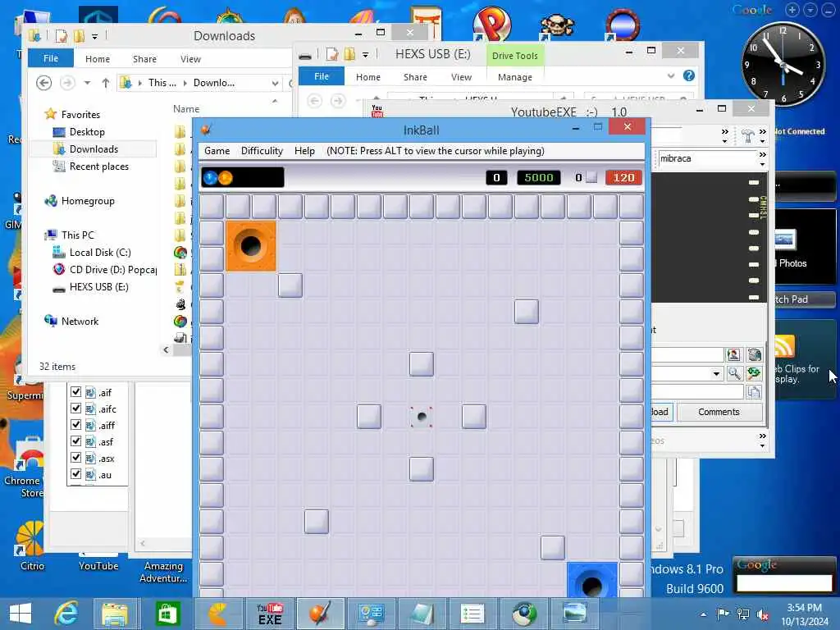Open Help icon in HEXS USB window
Viewport: 840px width, 630px height.
coord(689,75)
